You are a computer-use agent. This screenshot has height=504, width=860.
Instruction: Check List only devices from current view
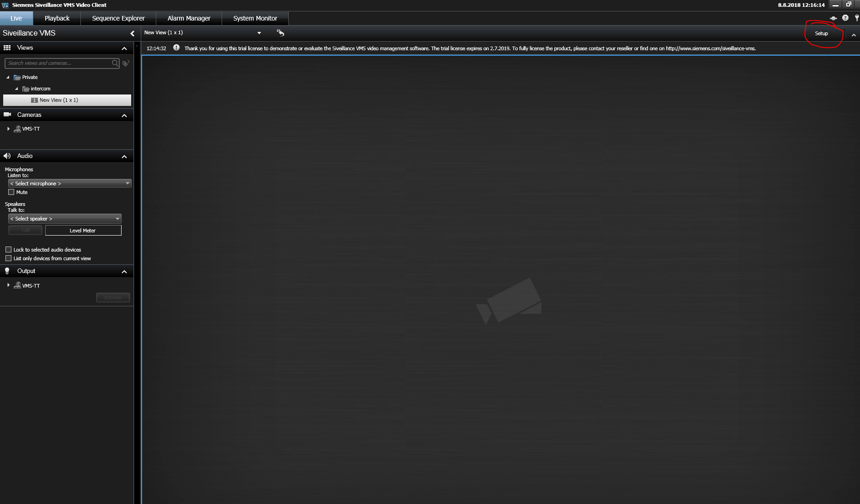click(x=9, y=258)
